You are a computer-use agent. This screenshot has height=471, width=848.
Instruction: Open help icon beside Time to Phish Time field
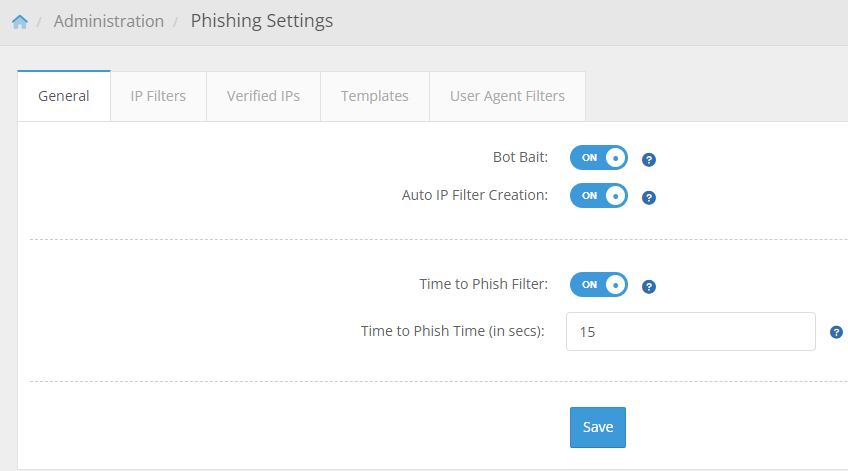tap(836, 332)
